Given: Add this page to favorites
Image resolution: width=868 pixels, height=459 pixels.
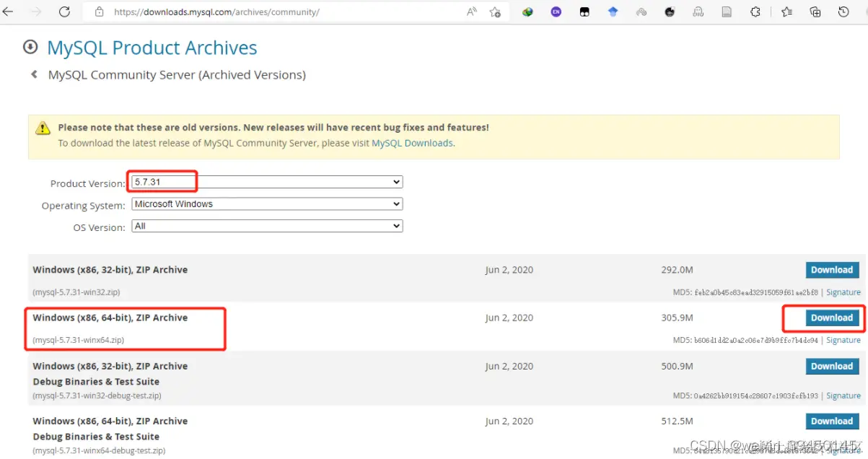Looking at the screenshot, I should [x=495, y=12].
